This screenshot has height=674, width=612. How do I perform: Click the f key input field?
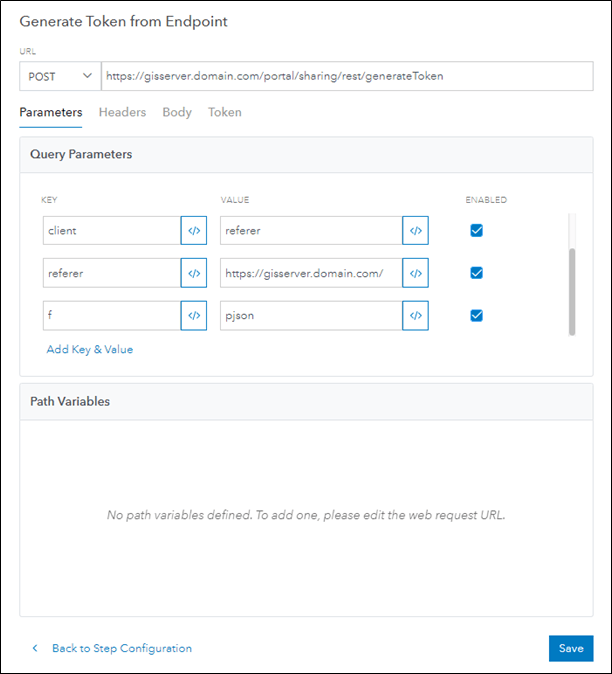coord(112,316)
